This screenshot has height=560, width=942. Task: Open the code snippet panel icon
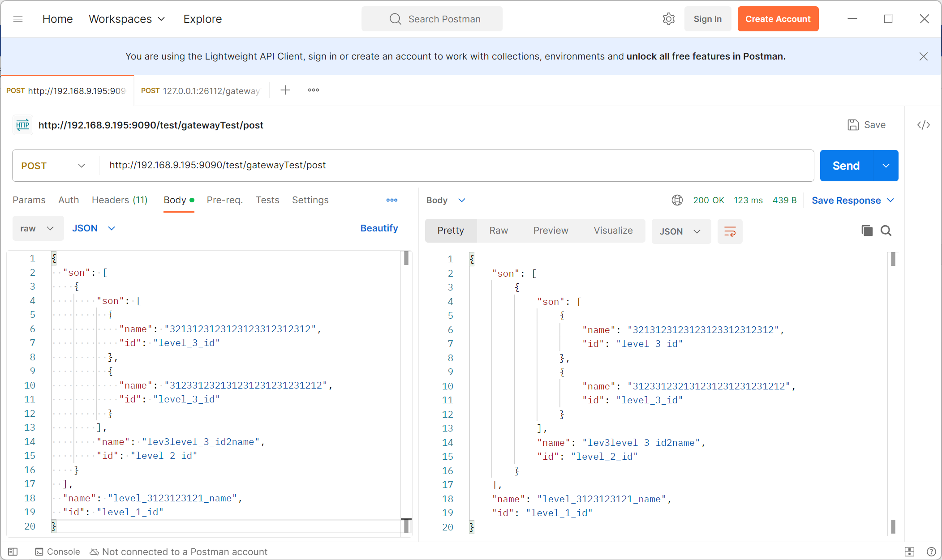[x=923, y=125]
